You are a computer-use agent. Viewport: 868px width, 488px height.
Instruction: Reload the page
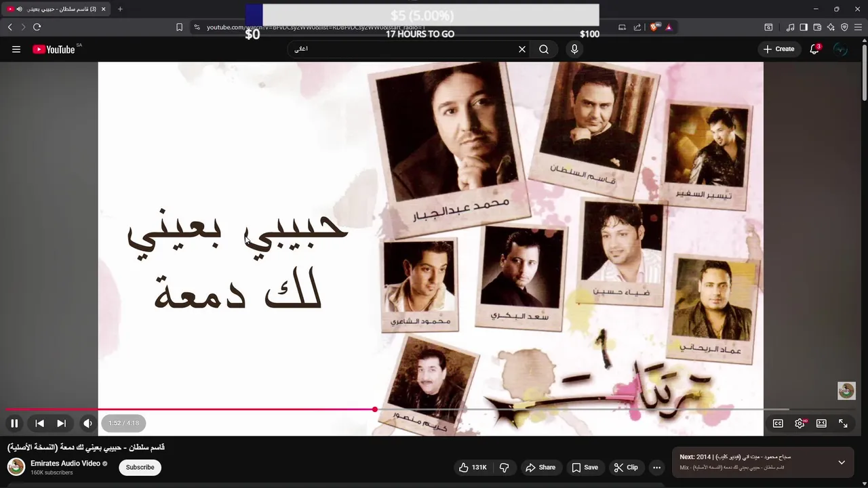tap(37, 27)
